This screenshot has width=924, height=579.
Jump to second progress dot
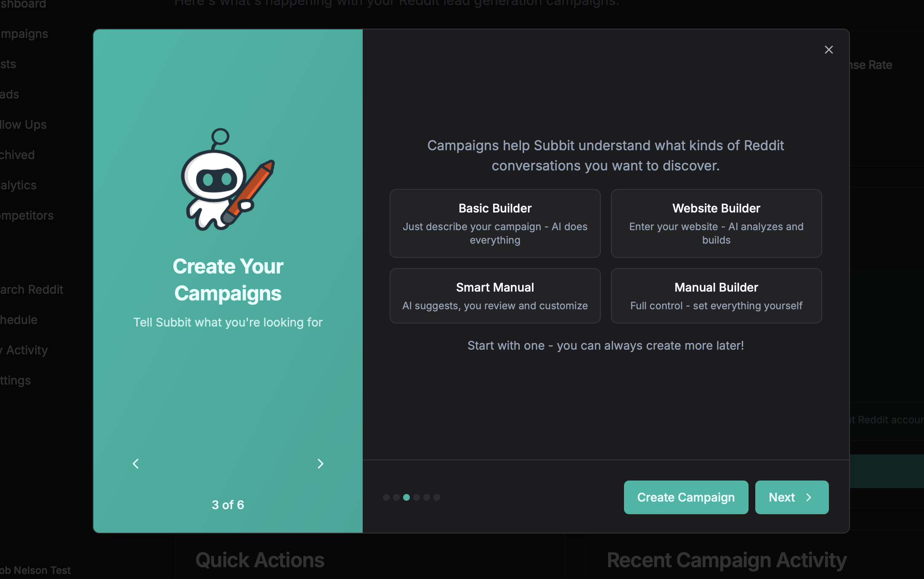click(x=396, y=497)
